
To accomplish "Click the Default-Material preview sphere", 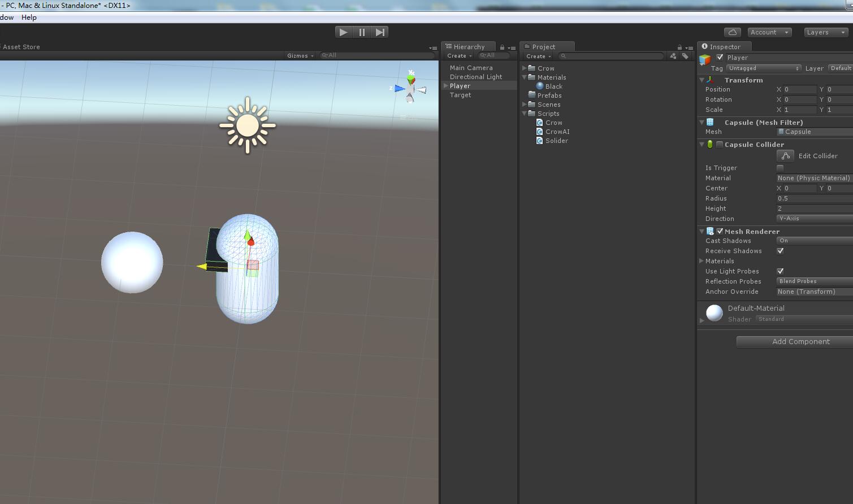I will [713, 313].
